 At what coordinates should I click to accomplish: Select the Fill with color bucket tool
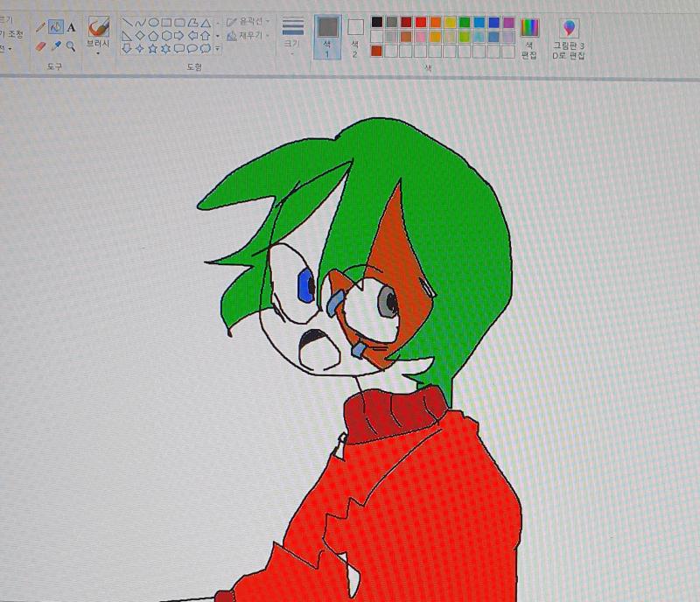[x=56, y=27]
